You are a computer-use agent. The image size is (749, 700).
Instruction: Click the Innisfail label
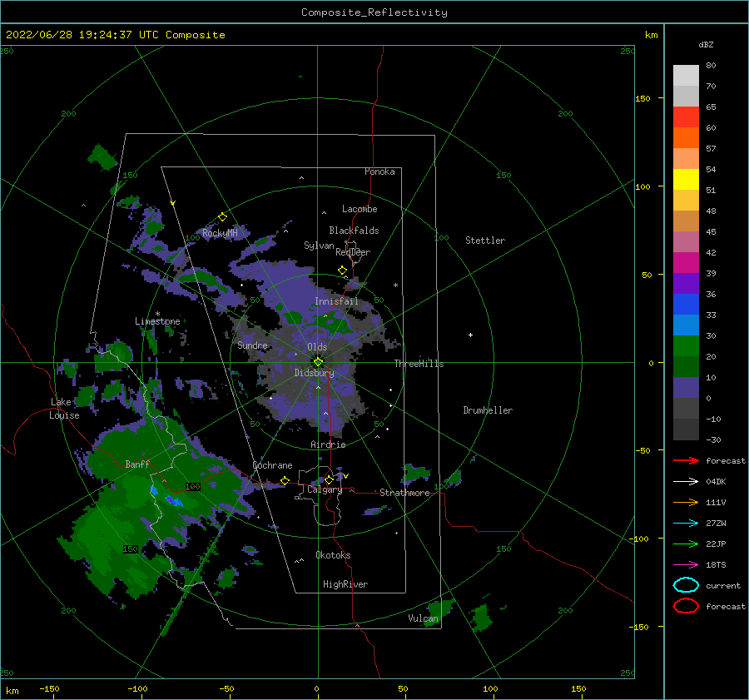coord(336,301)
